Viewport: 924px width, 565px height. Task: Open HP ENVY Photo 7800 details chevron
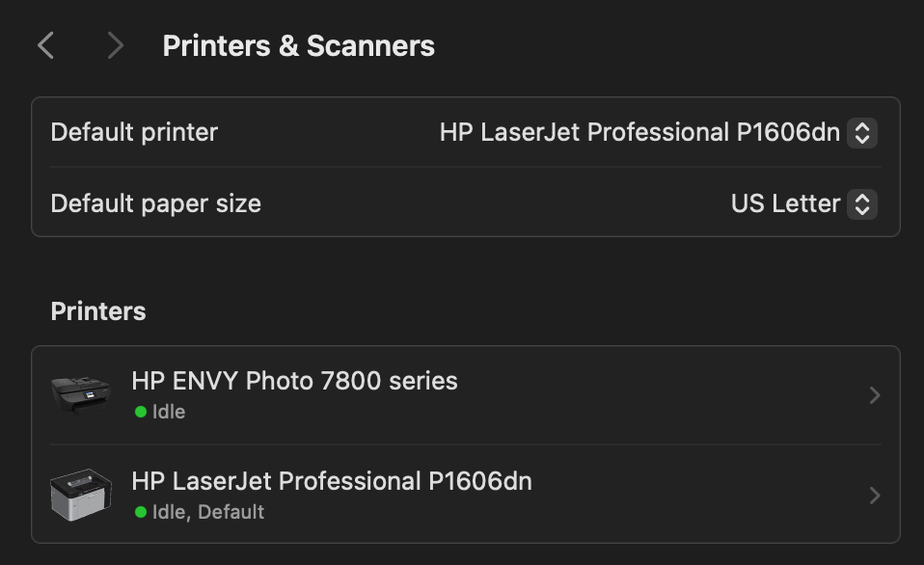click(875, 394)
